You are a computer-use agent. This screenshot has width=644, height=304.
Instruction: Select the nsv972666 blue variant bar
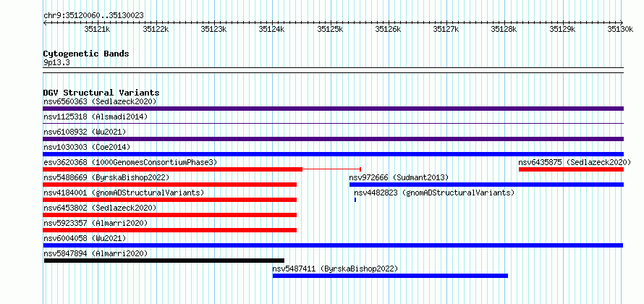pyautogui.click(x=487, y=185)
